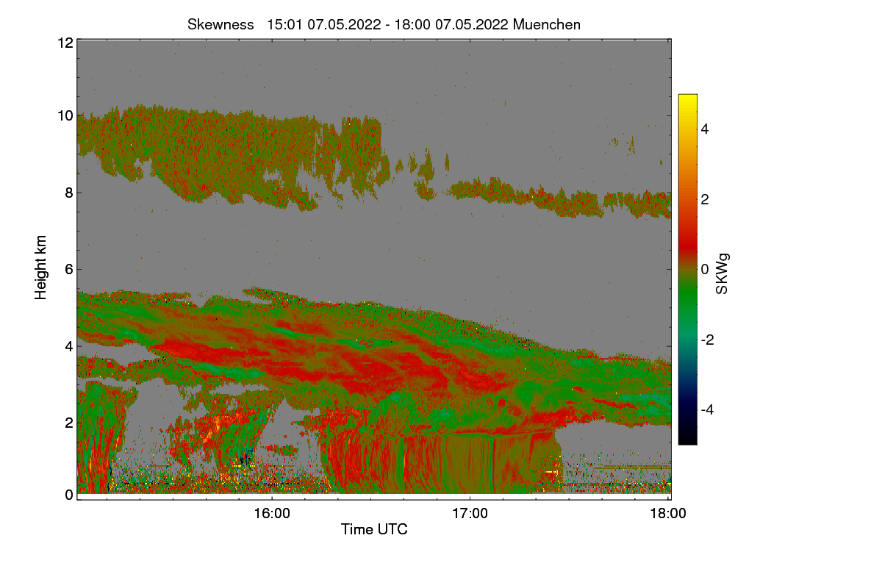Click the 17:00 time tick label
The width and height of the screenshot is (882, 588).
470,514
